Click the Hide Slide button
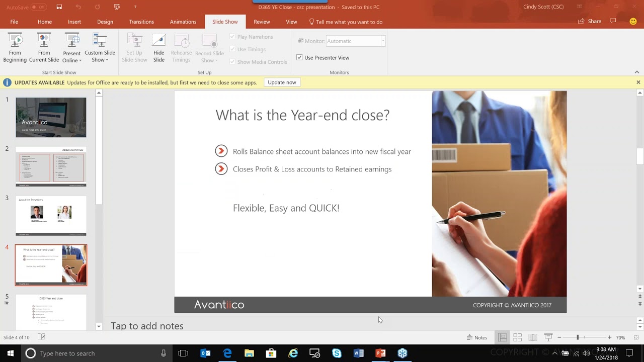Viewport: 644px width, 362px height. [159, 48]
